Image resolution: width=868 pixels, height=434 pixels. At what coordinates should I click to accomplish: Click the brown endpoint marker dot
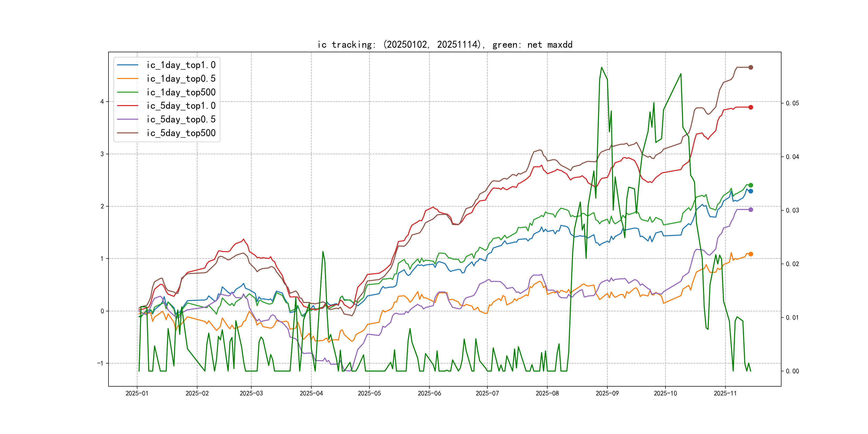tap(750, 68)
